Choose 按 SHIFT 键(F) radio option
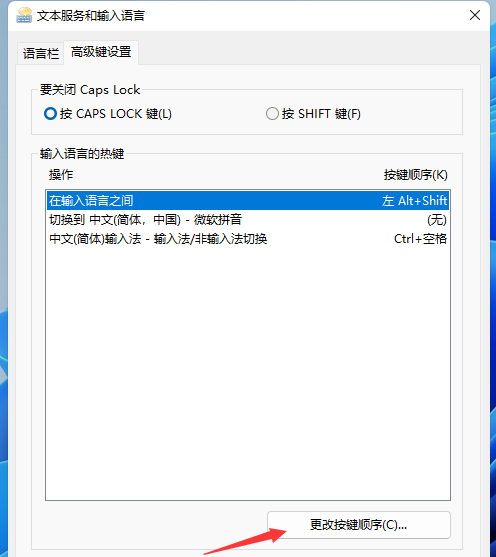 (313, 114)
